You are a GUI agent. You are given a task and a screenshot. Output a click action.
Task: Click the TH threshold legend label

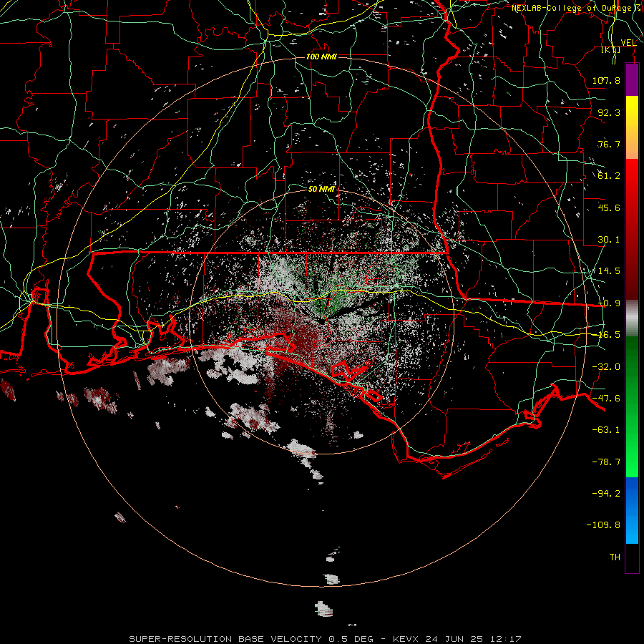615,557
